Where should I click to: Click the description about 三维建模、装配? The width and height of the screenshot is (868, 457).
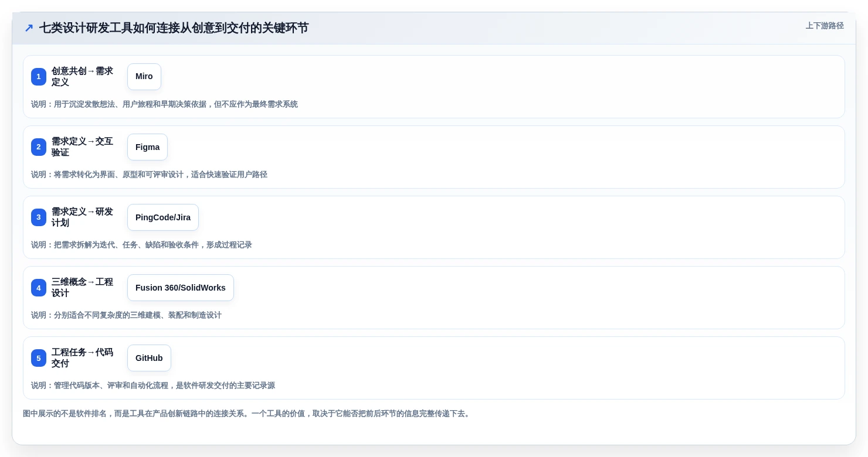click(126, 315)
